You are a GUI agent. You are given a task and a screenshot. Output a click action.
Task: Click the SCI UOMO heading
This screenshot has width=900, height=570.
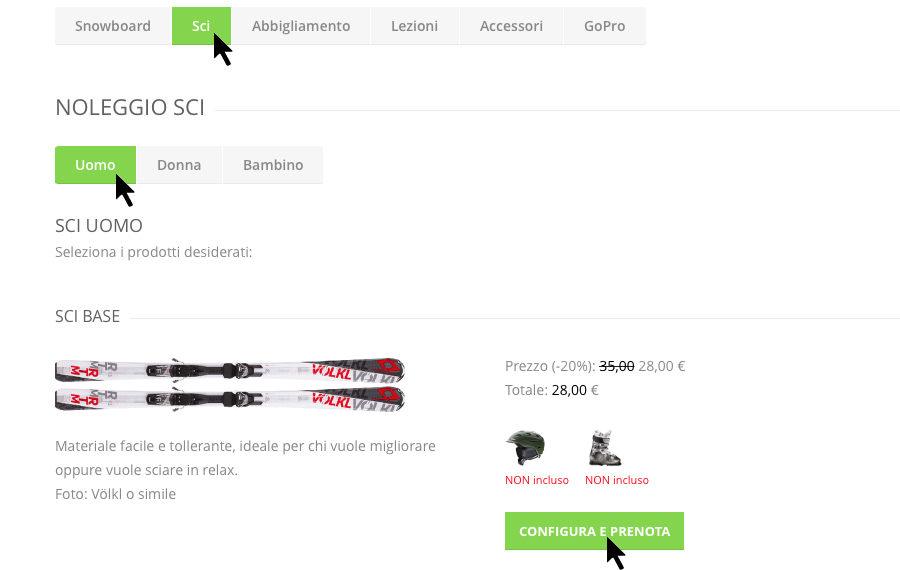tap(99, 226)
